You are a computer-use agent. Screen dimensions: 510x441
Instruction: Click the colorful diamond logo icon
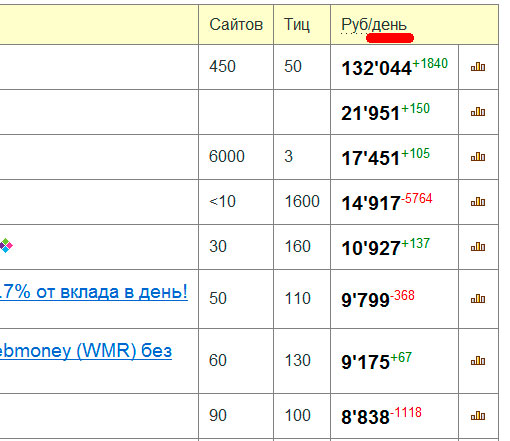(x=6, y=246)
